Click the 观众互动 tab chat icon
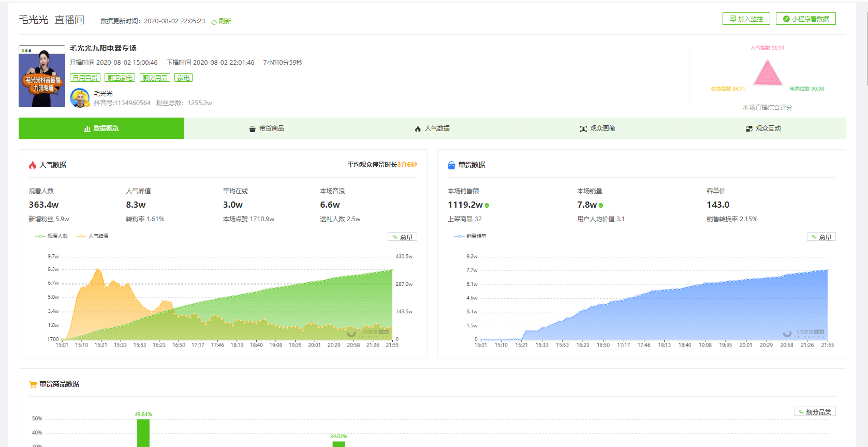 pos(749,129)
